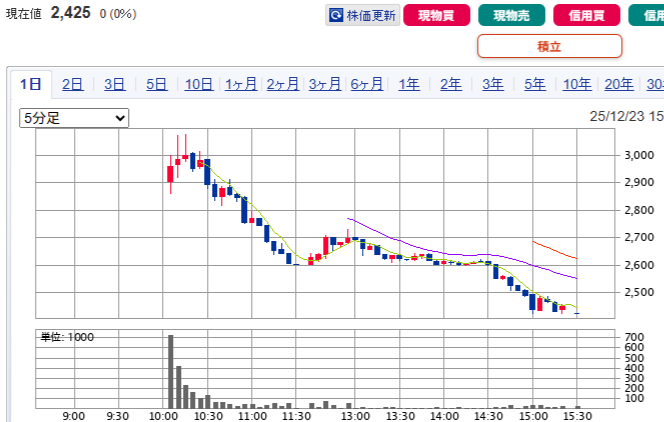Show the 6ヶ月 chart tab
664x422 pixels.
click(367, 84)
